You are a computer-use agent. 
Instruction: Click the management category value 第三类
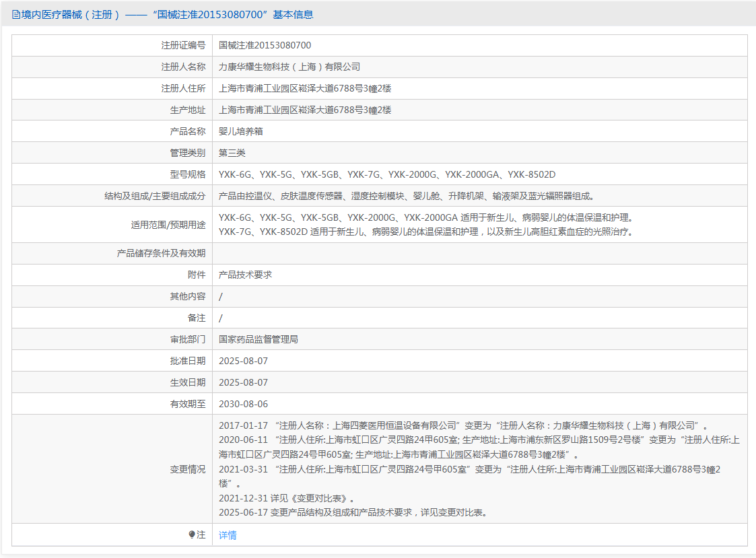(x=232, y=153)
